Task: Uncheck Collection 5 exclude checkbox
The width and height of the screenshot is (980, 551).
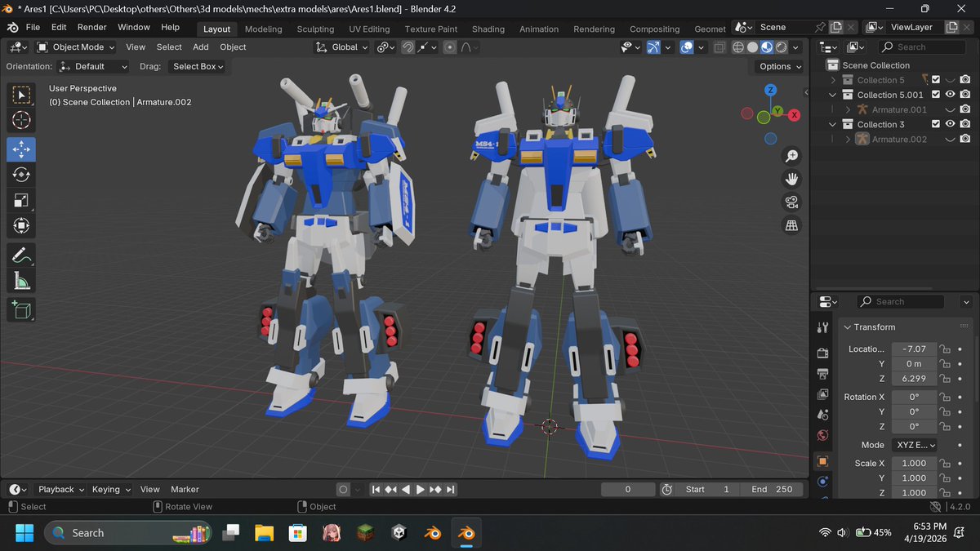Action: pos(936,80)
